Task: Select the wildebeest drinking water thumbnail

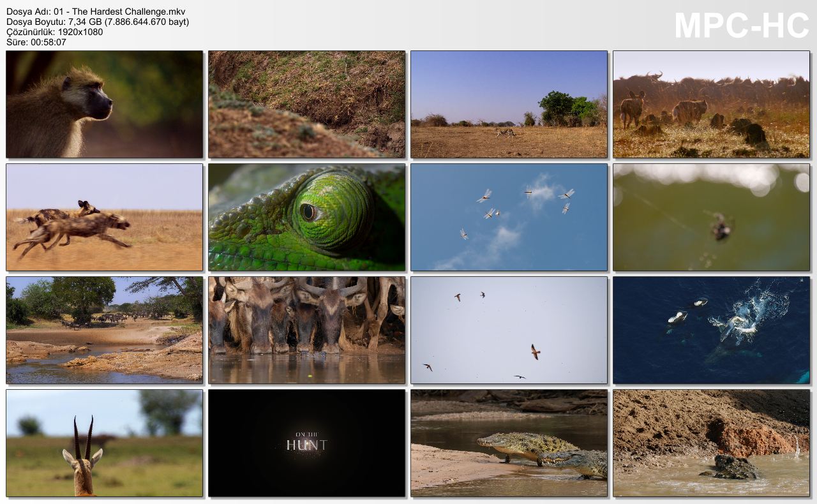Action: point(307,330)
